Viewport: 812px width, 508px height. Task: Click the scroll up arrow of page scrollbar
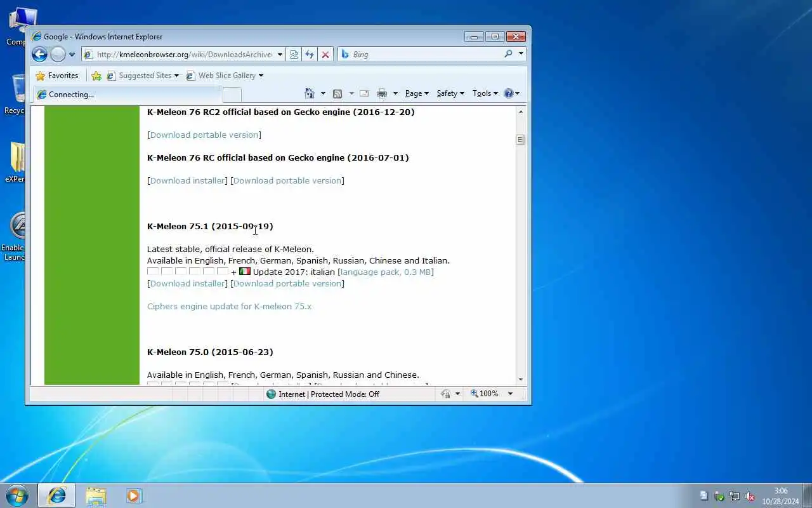[x=521, y=112]
